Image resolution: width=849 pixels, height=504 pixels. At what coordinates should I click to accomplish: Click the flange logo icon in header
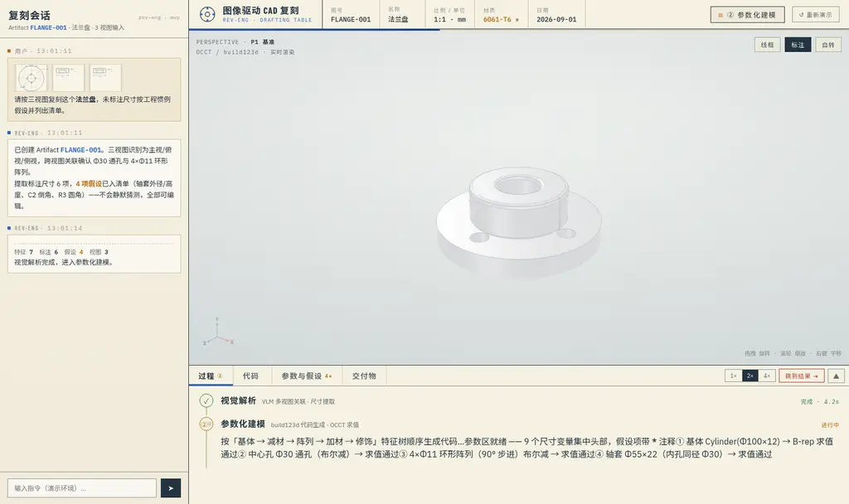pyautogui.click(x=206, y=14)
